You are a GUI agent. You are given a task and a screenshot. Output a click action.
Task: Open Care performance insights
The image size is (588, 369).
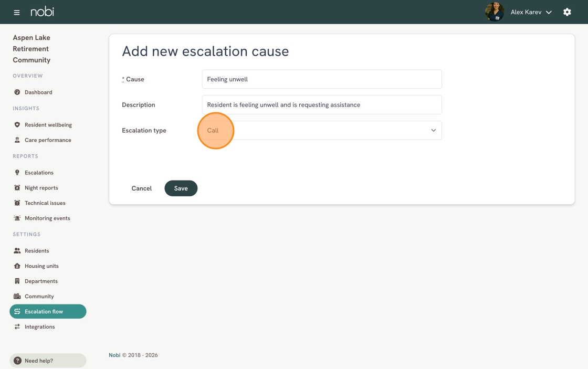tap(48, 140)
